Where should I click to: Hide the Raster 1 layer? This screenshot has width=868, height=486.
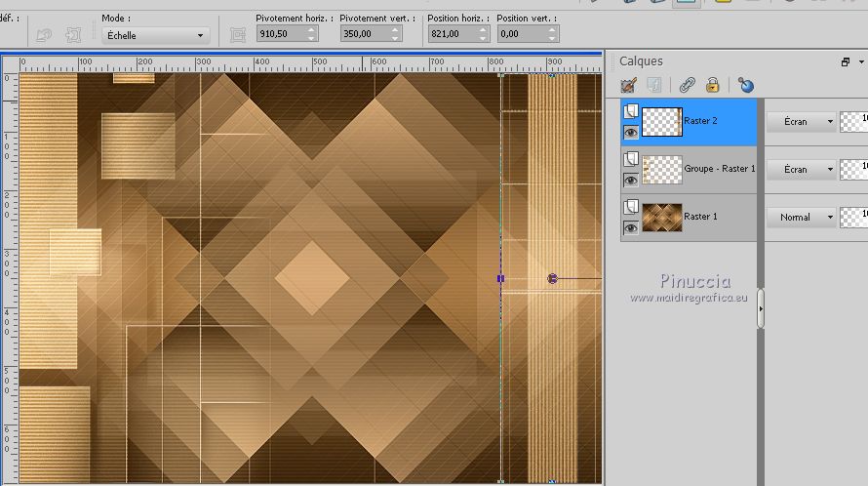click(630, 227)
